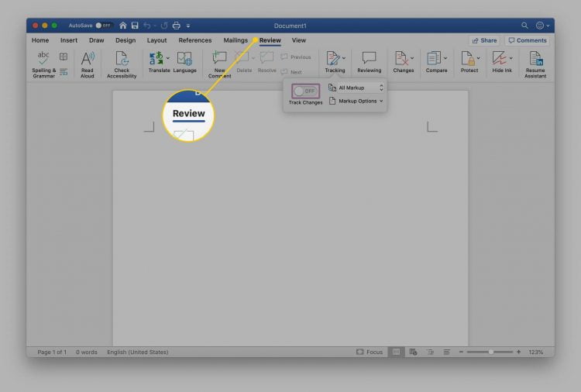Save the document with the floppy icon
Screen dimensions: 581x392
(x=135, y=26)
